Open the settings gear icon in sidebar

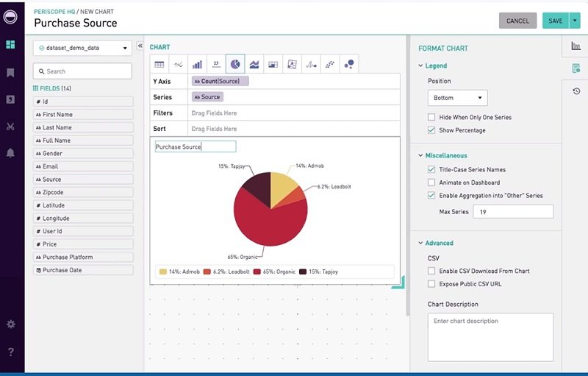11,324
